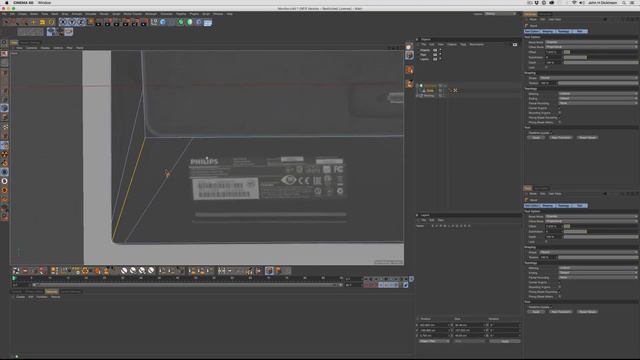Click Reset Values button in lower Attributes panel
Screen dimensions: 640x360
click(x=587, y=312)
